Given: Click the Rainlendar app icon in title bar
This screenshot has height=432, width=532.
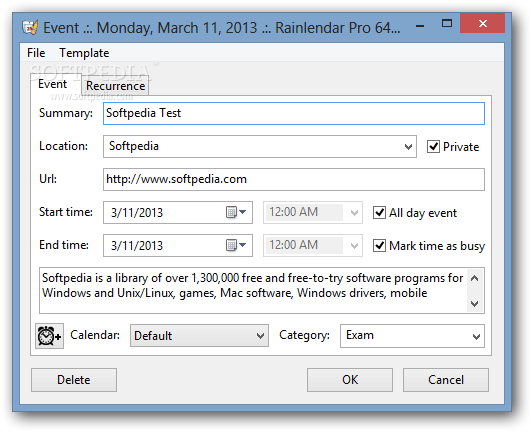Looking at the screenshot, I should point(30,27).
